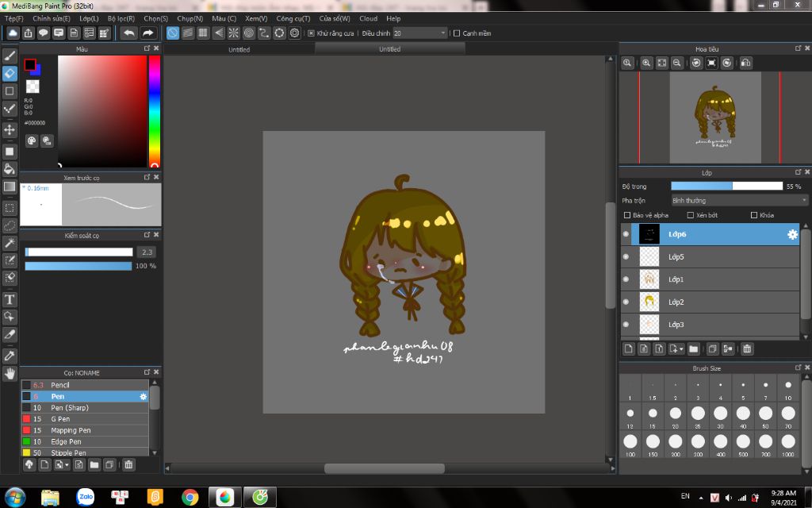Switch to the first Untitled tab
This screenshot has width=812, height=508.
(239, 49)
